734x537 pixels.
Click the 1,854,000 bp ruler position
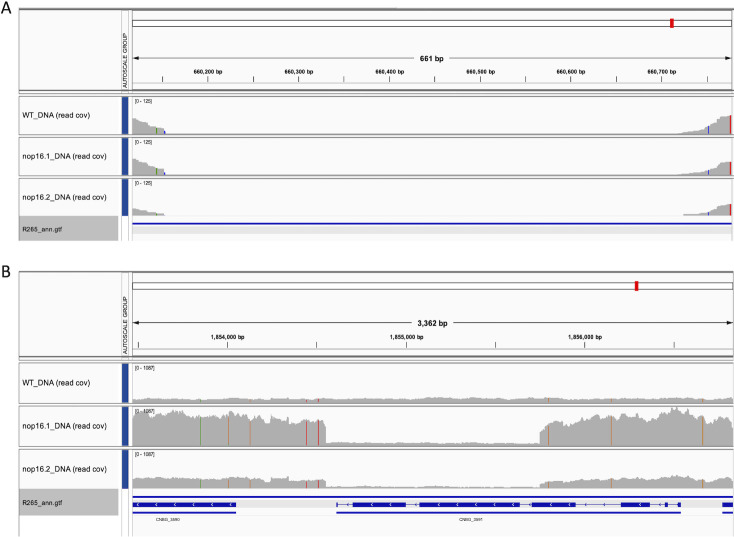pos(228,337)
